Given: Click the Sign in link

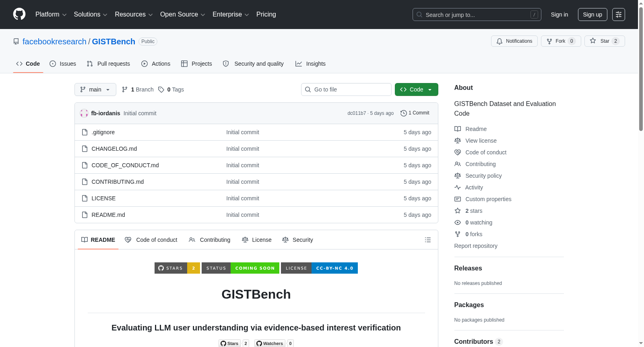Looking at the screenshot, I should coord(559,15).
